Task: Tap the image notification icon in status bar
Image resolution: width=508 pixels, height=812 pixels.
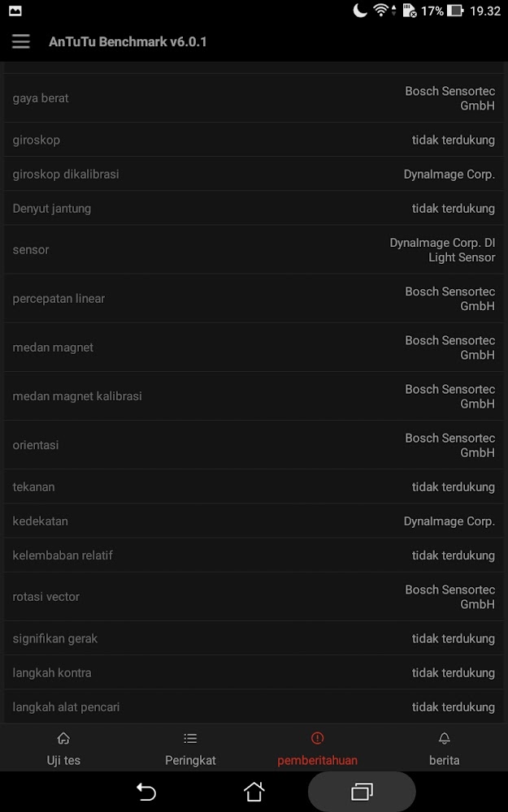Action: 15,11
